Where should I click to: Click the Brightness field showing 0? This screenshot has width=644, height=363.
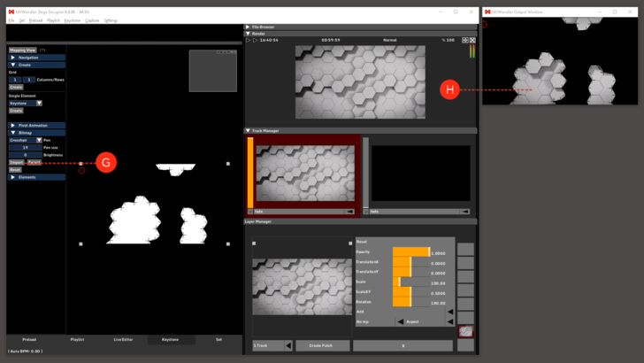[x=25, y=155]
